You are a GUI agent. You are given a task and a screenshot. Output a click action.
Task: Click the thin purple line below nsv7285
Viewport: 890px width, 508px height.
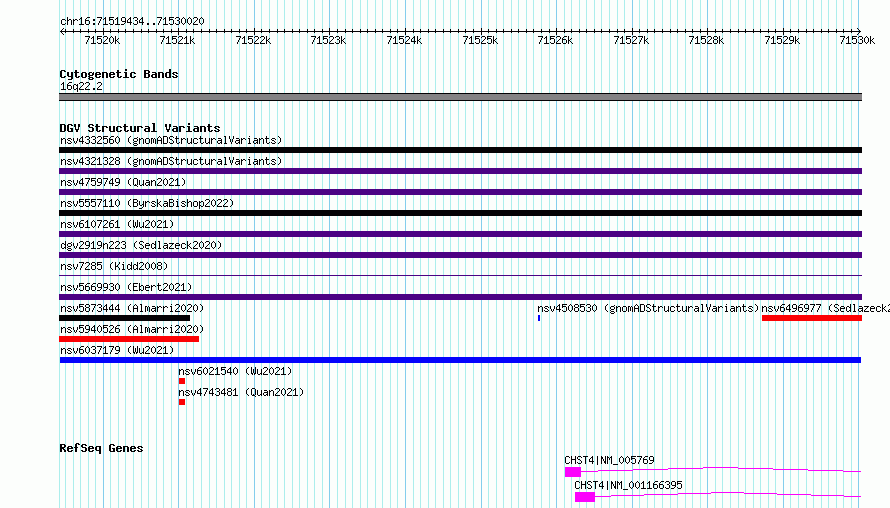[x=460, y=276]
